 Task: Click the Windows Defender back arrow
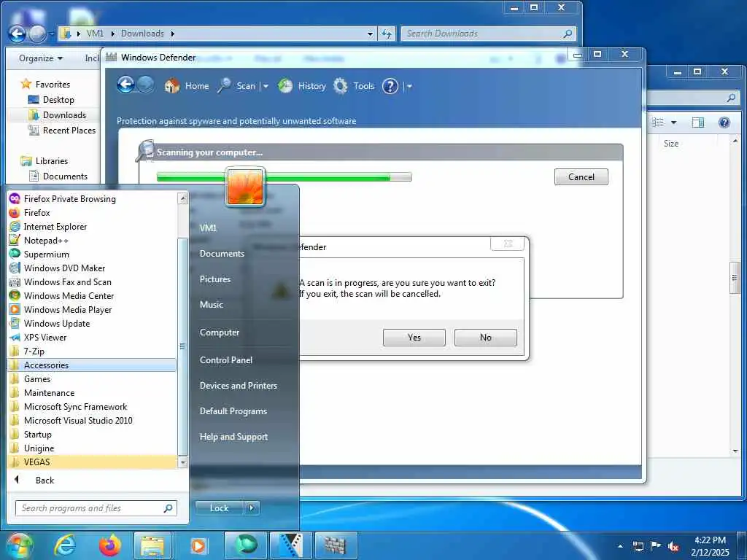125,85
